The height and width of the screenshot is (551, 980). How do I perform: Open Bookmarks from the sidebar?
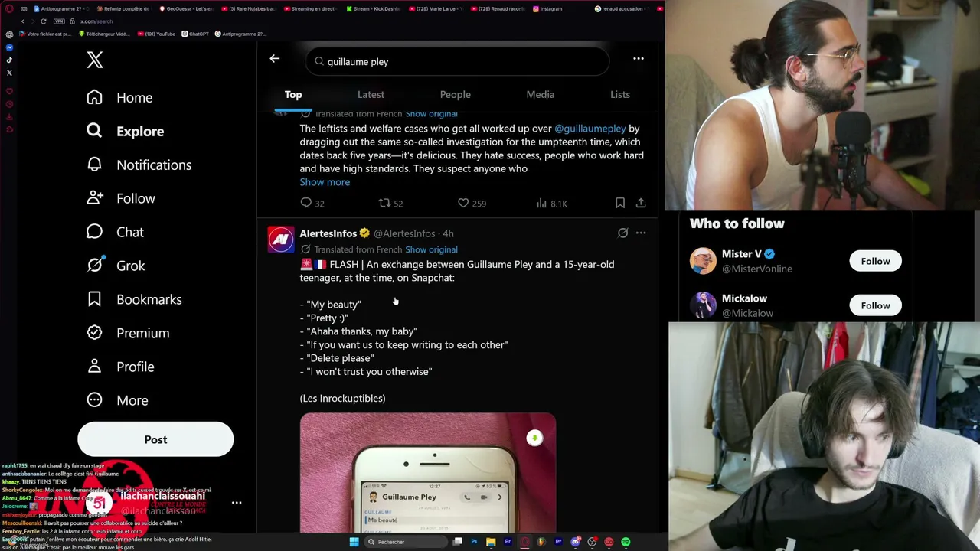click(134, 299)
